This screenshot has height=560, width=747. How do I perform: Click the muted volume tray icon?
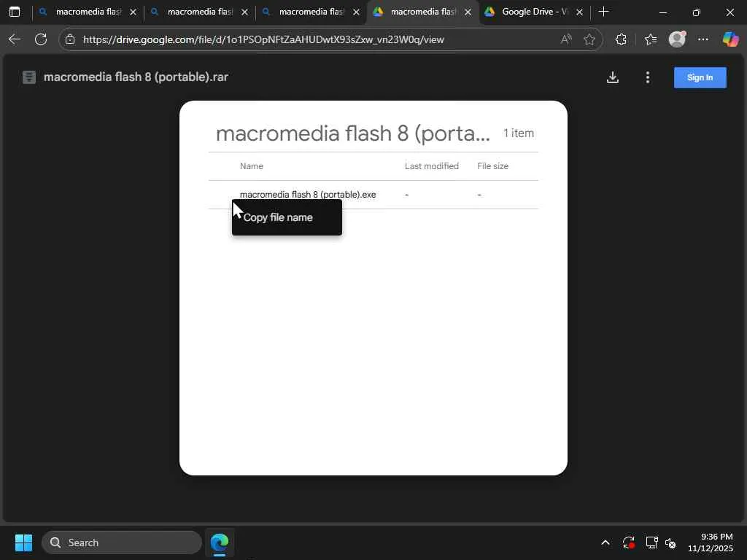click(x=670, y=542)
